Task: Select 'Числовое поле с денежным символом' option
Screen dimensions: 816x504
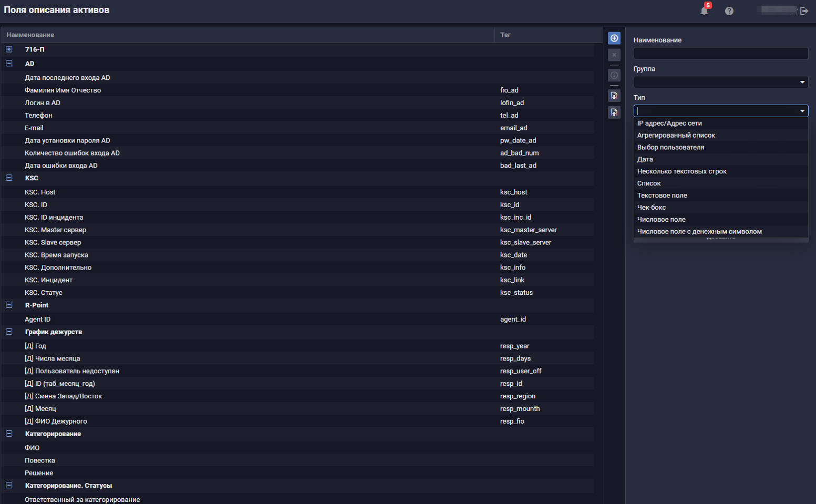Action: click(x=699, y=232)
